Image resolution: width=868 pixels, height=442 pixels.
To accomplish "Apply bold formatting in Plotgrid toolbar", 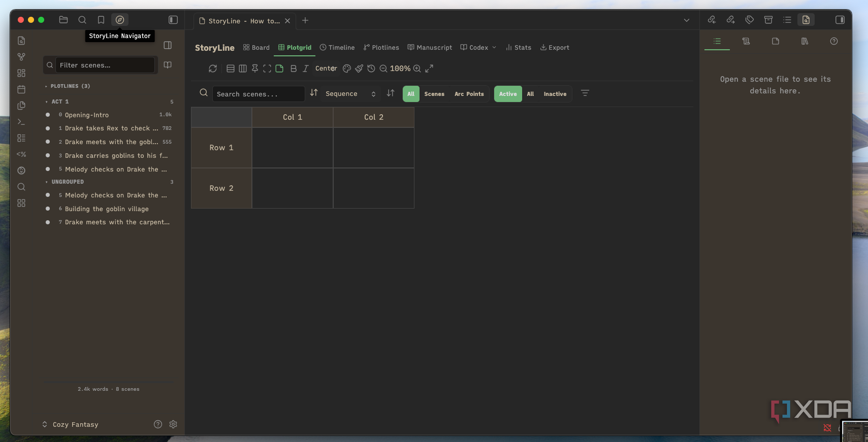I will 293,69.
